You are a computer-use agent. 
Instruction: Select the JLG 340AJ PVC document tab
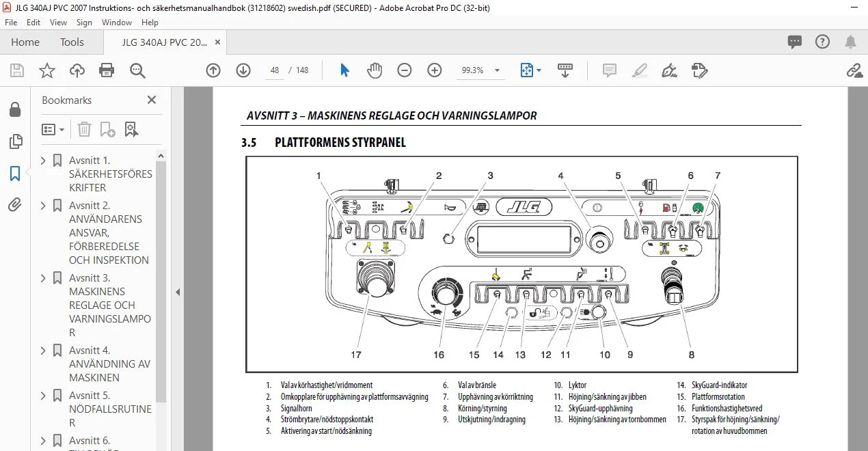coord(164,42)
